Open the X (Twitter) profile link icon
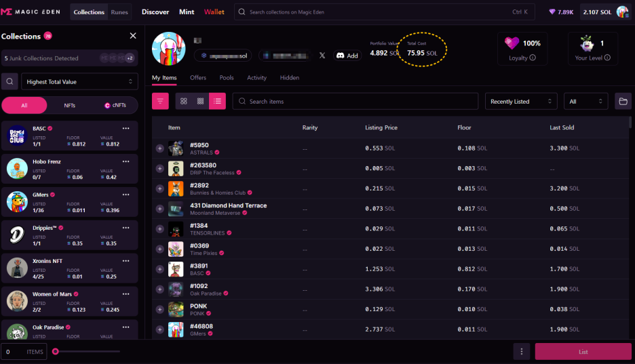635x364 pixels. pyautogui.click(x=322, y=56)
